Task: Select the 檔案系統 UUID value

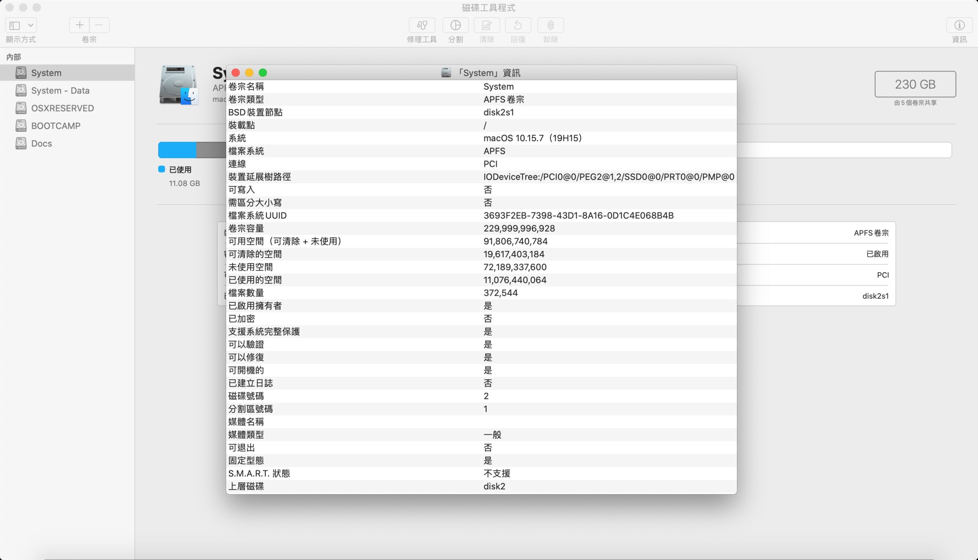Action: pos(578,215)
